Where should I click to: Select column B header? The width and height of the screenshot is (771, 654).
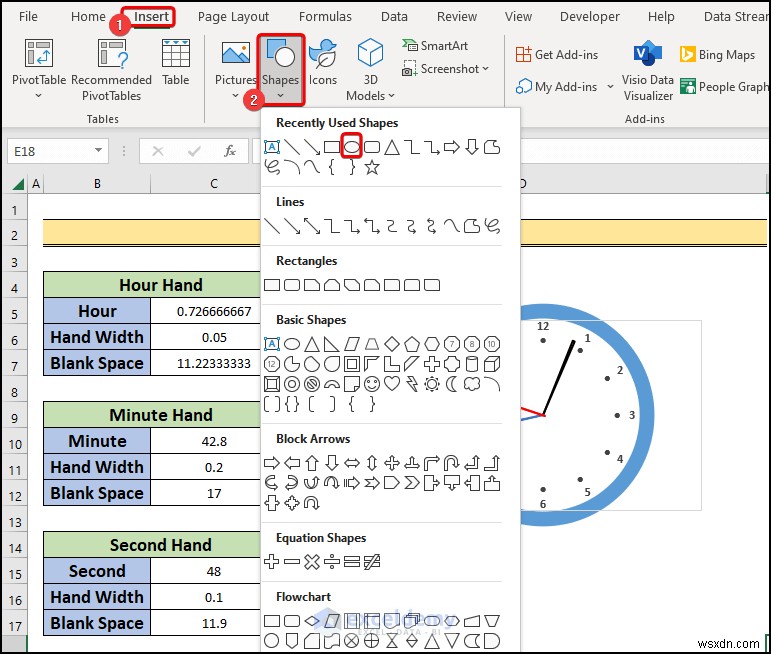[x=97, y=183]
